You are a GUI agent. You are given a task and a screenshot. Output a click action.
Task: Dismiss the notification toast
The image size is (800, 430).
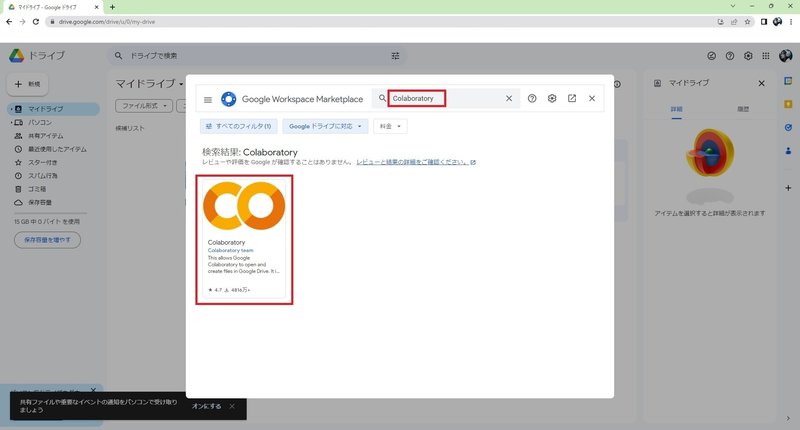pos(232,406)
